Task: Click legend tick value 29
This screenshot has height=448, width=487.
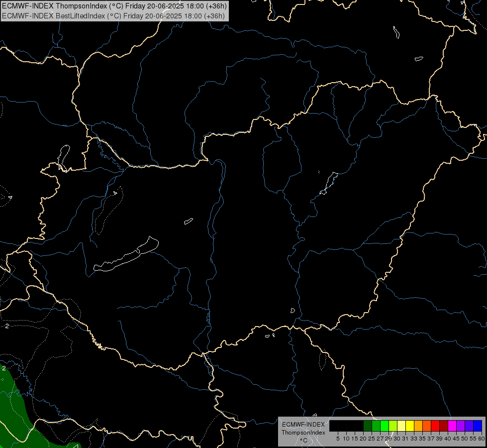Action: pyautogui.click(x=388, y=439)
